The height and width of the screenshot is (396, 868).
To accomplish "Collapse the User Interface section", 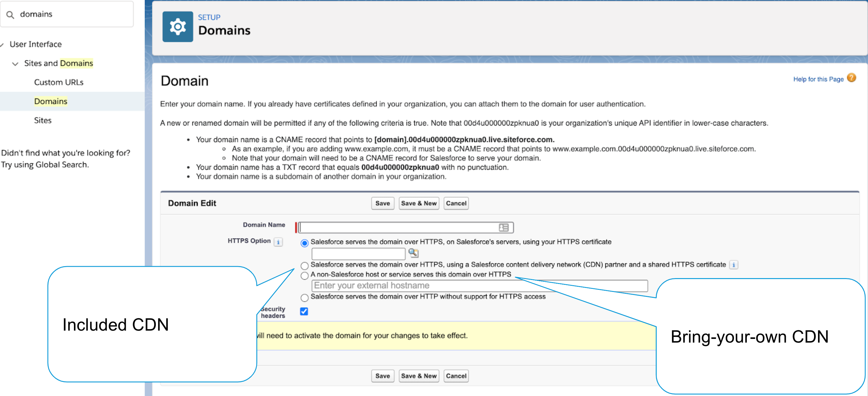I will (3, 44).
